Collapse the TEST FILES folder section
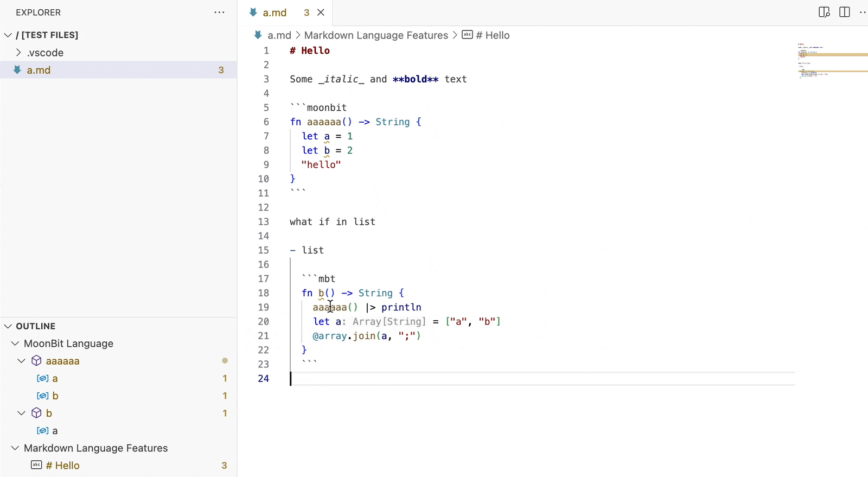 pyautogui.click(x=8, y=35)
